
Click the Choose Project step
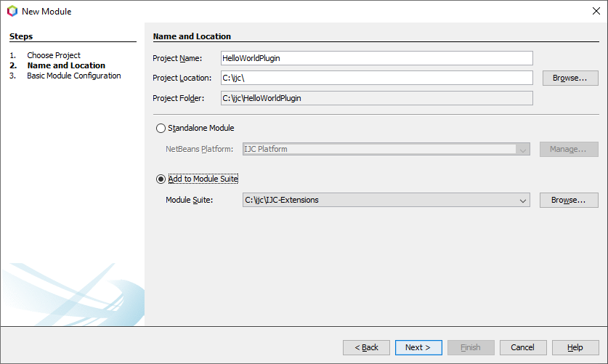54,55
